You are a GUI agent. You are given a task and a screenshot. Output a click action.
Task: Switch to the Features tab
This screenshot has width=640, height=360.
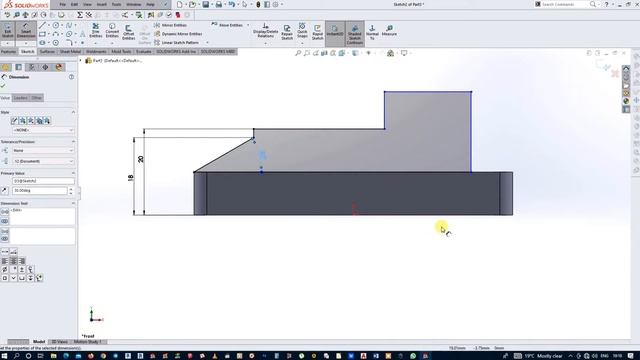pos(8,52)
